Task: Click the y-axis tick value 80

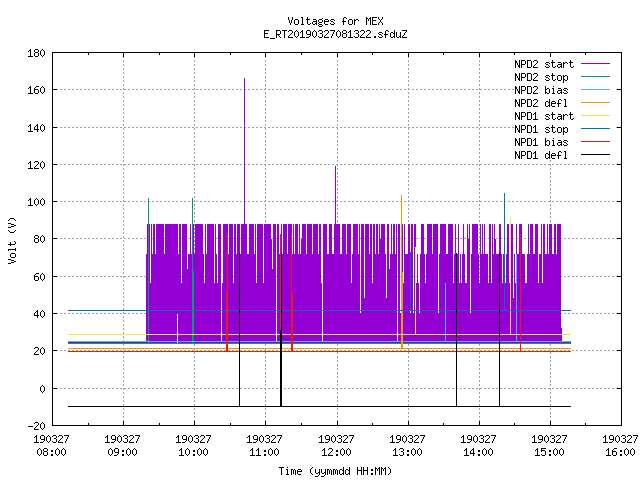Action: (40, 239)
